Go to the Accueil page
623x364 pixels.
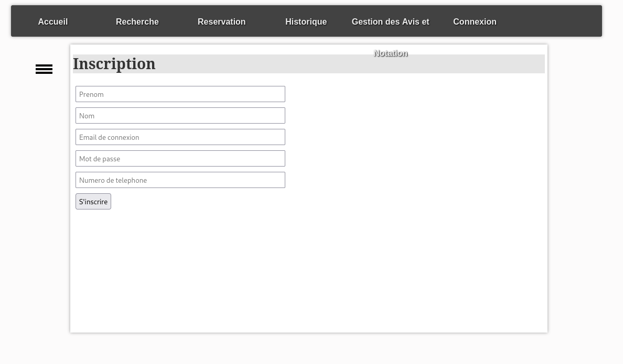(53, 22)
